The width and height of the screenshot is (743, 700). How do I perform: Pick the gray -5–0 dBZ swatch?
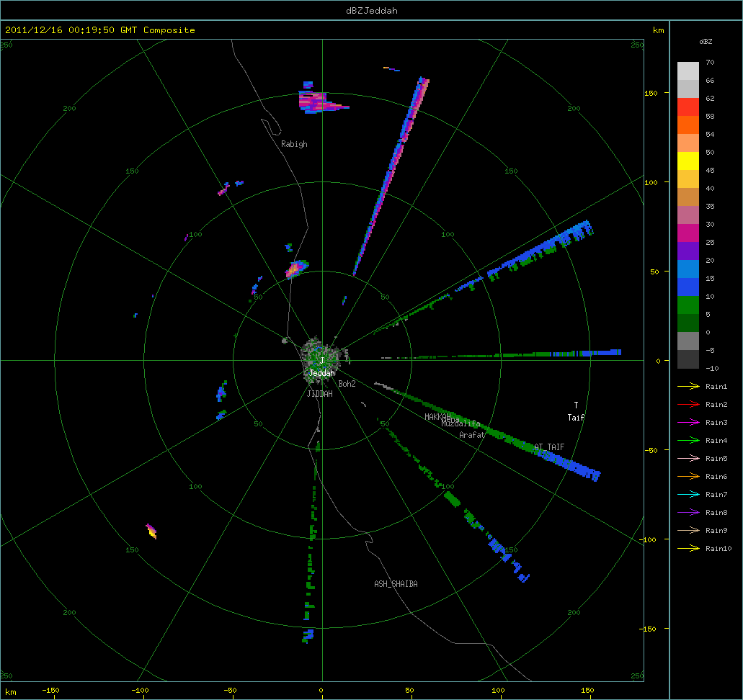click(x=688, y=341)
